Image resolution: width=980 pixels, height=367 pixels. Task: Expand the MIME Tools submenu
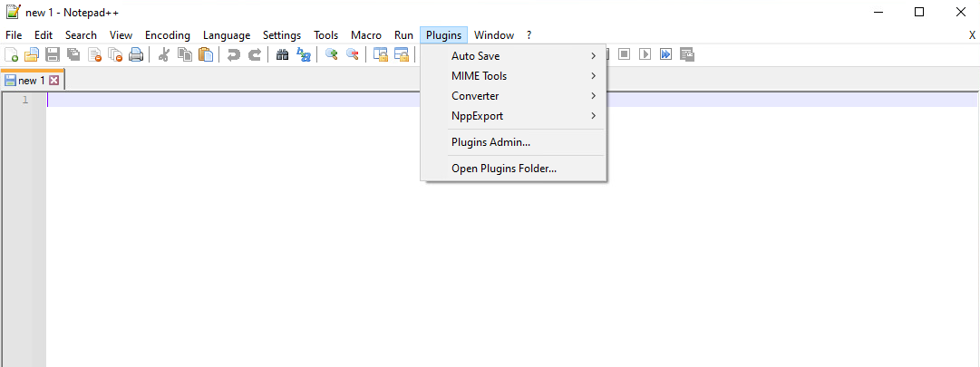click(x=512, y=76)
